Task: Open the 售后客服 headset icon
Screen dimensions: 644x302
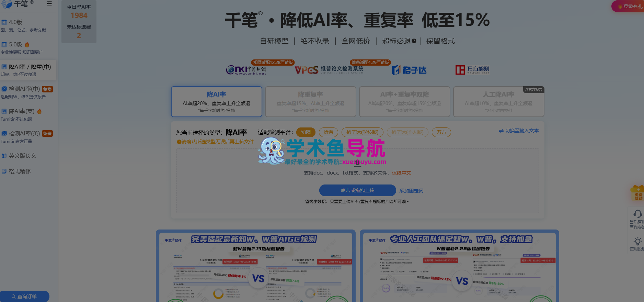Action: 637,214
